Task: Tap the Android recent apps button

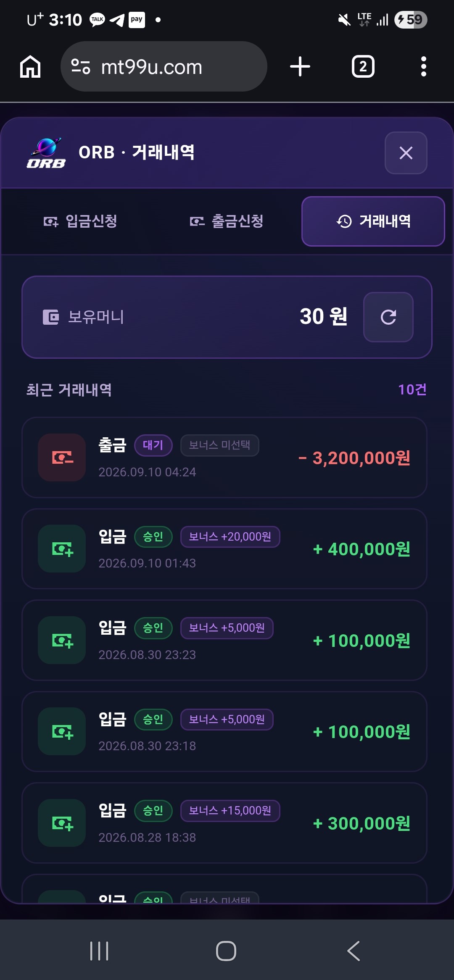Action: coord(99,951)
